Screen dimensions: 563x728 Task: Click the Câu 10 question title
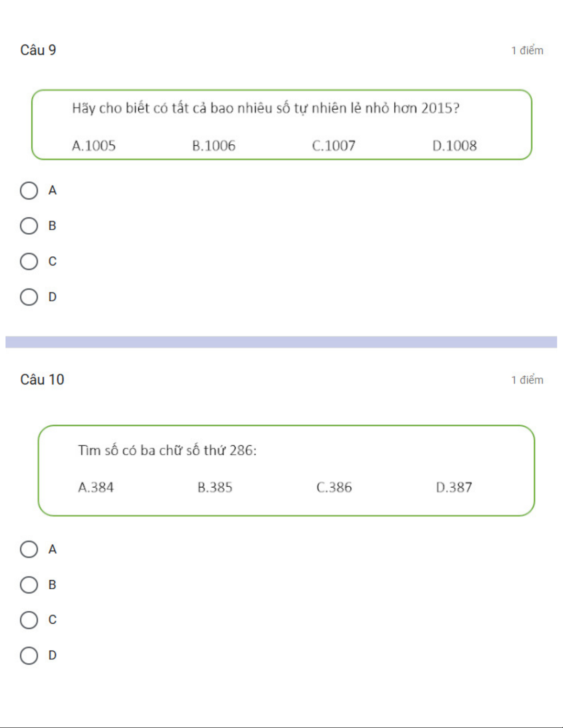(42, 379)
